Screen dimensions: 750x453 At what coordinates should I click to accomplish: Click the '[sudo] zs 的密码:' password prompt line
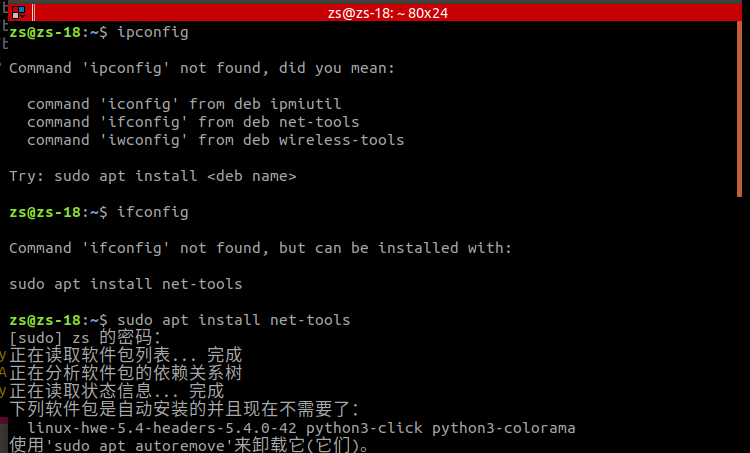pyautogui.click(x=85, y=338)
